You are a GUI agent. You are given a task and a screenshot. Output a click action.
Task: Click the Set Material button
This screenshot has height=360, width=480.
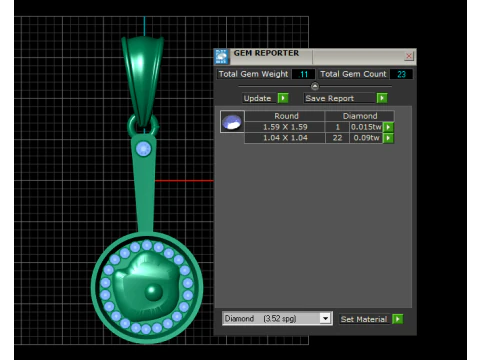pos(364,319)
